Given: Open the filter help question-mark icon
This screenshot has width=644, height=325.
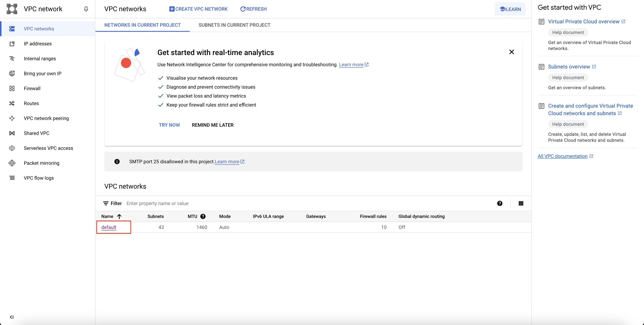Looking at the screenshot, I should pyautogui.click(x=500, y=203).
